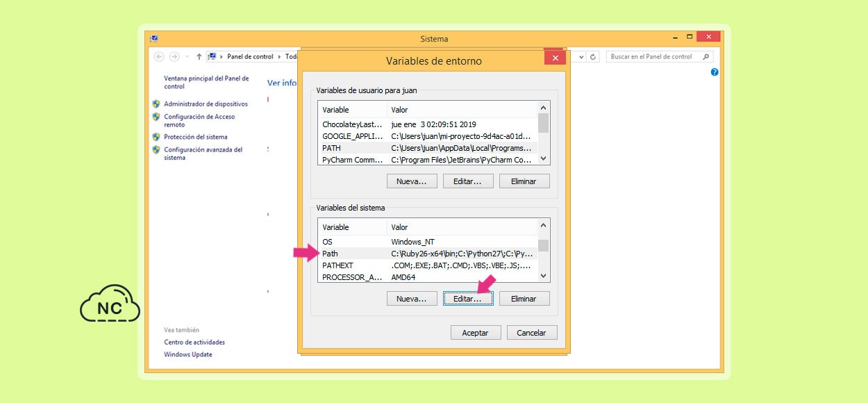Select the 'GOOGLE_APPLI...' user variable row

pos(428,136)
